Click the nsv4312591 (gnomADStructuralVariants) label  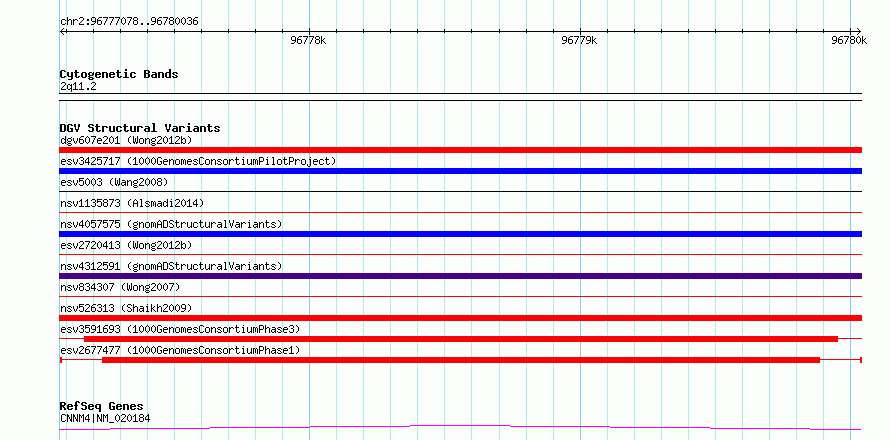click(x=171, y=266)
